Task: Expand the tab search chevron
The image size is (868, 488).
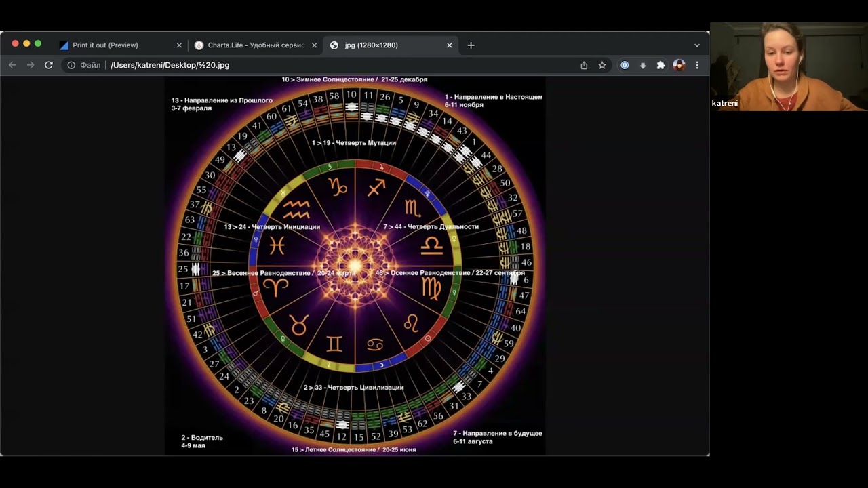Action: pyautogui.click(x=696, y=45)
